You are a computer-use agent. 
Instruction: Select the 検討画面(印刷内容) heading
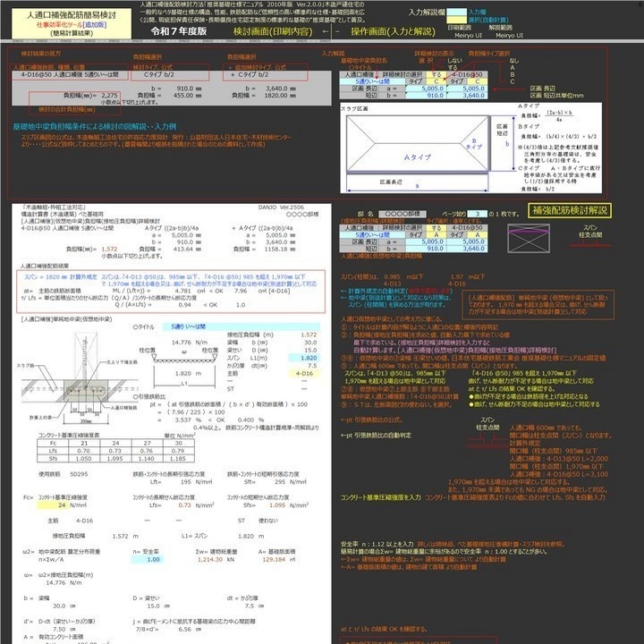[x=273, y=31]
